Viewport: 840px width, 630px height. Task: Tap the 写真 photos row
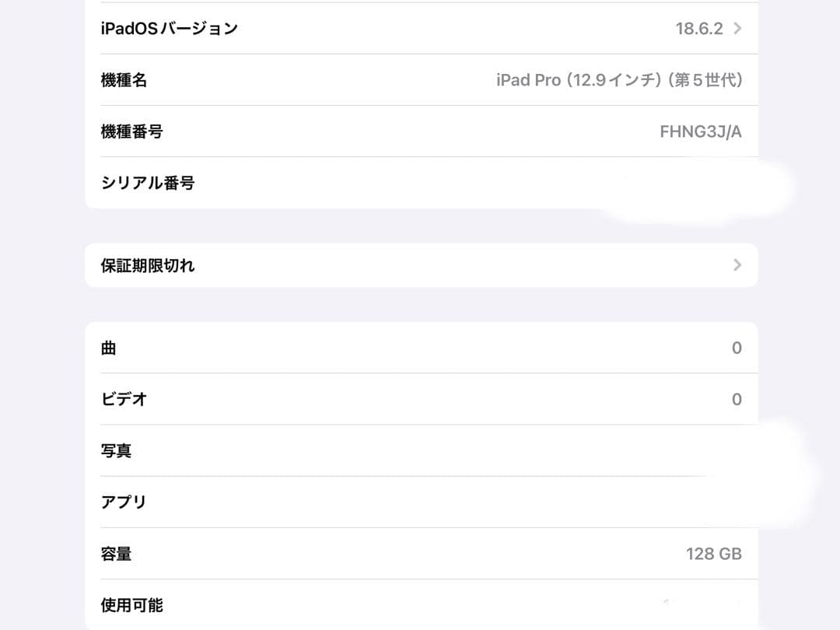420,450
